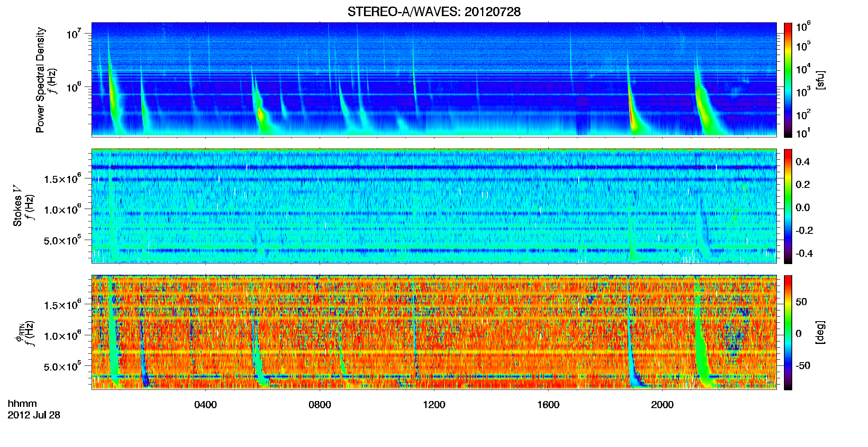Click the "1200" time tick label
This screenshot has width=868, height=447.
click(434, 405)
